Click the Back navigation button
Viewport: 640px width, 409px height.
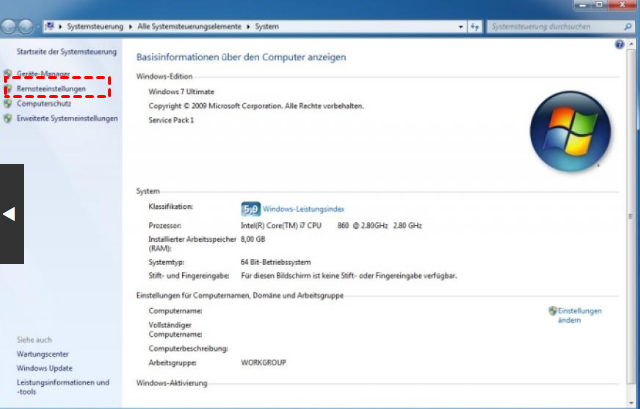(x=9, y=27)
